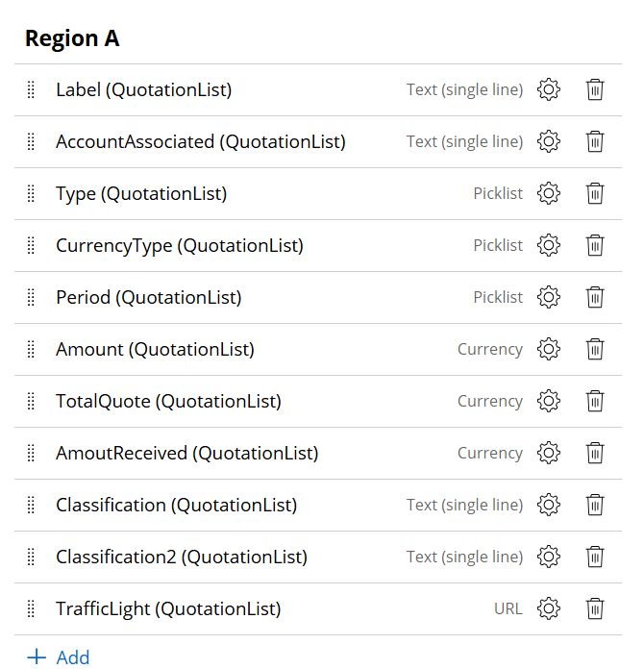Click Picklist type of CurrencyType row
644x669 pixels.
pos(498,245)
